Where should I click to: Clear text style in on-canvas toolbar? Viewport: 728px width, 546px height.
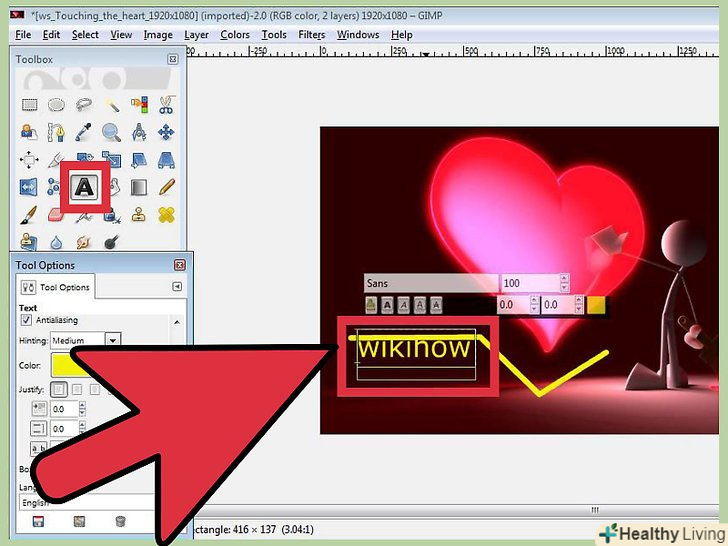[370, 305]
